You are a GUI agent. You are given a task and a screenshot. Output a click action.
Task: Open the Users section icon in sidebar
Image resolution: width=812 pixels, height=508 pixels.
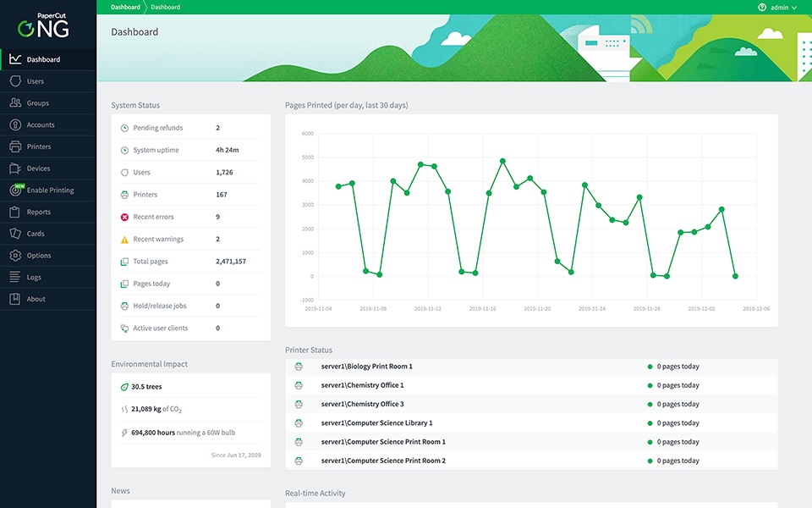pos(14,81)
